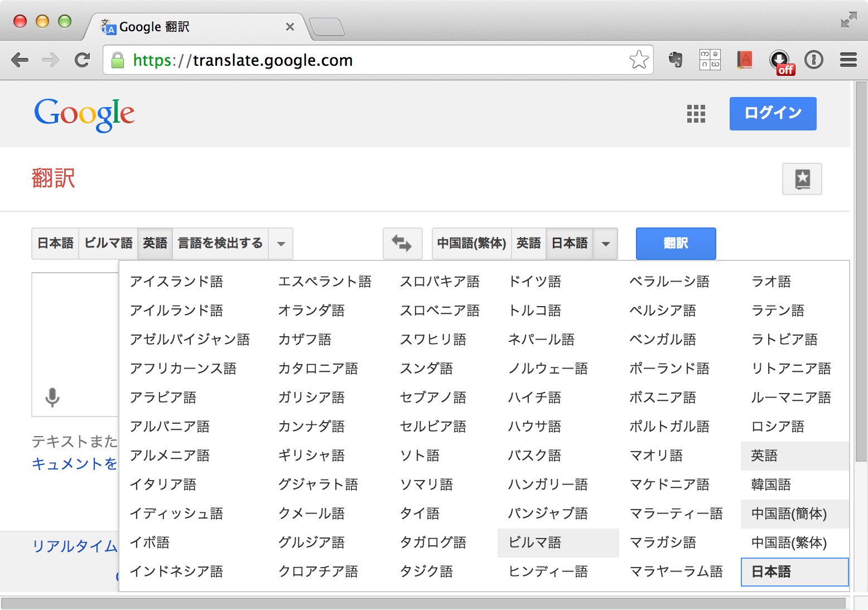
Task: Choose タイ語 from the list
Action: point(419,514)
